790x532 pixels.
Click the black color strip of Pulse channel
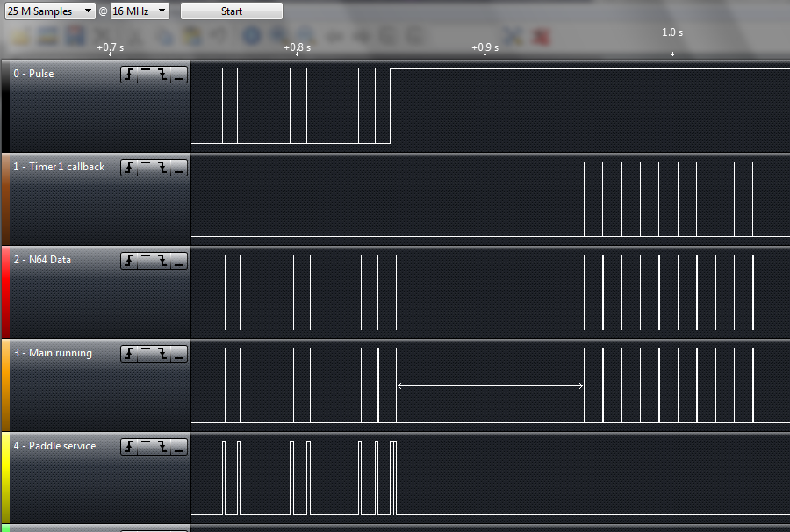5,106
